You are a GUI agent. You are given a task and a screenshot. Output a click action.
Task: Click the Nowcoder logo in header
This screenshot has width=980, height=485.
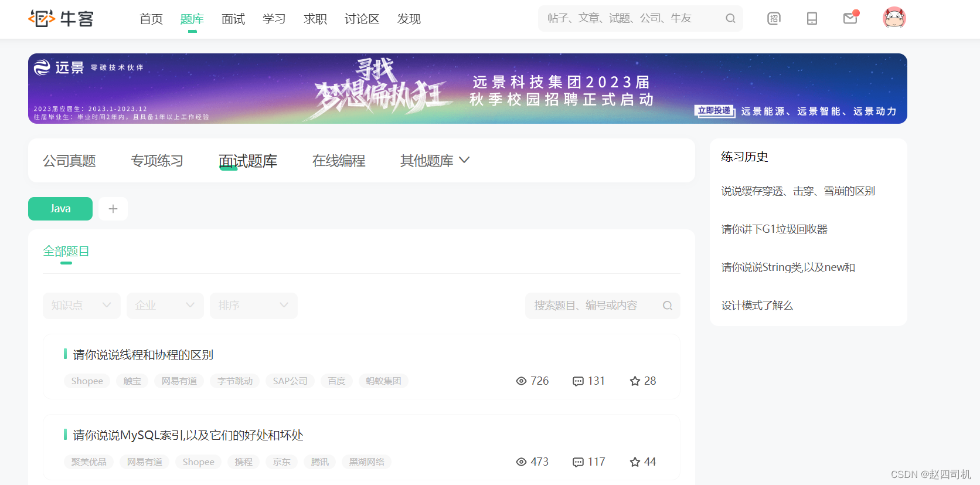61,19
